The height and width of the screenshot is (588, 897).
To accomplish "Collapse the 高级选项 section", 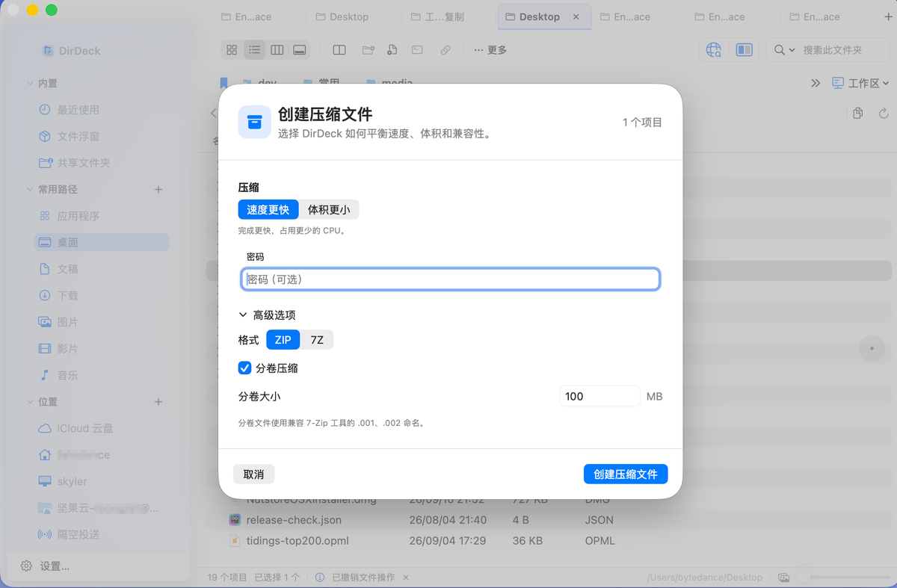I will point(244,315).
